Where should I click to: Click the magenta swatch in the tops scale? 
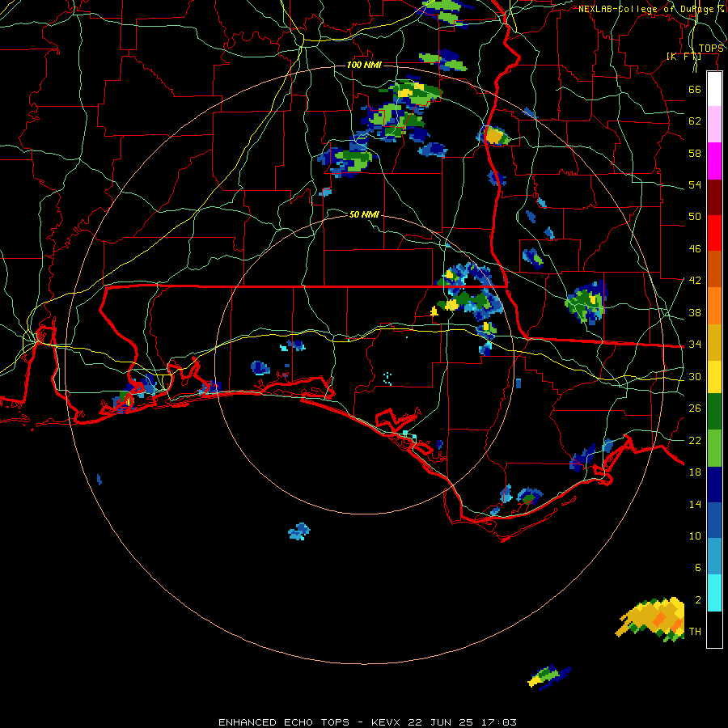click(714, 161)
